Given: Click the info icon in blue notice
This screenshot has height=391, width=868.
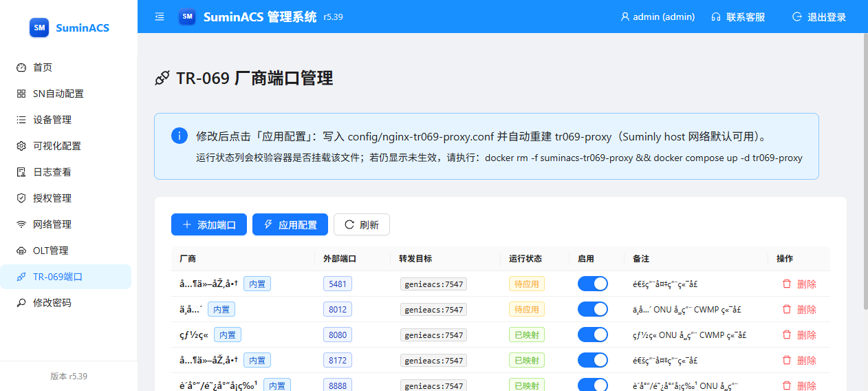Looking at the screenshot, I should click(x=180, y=136).
